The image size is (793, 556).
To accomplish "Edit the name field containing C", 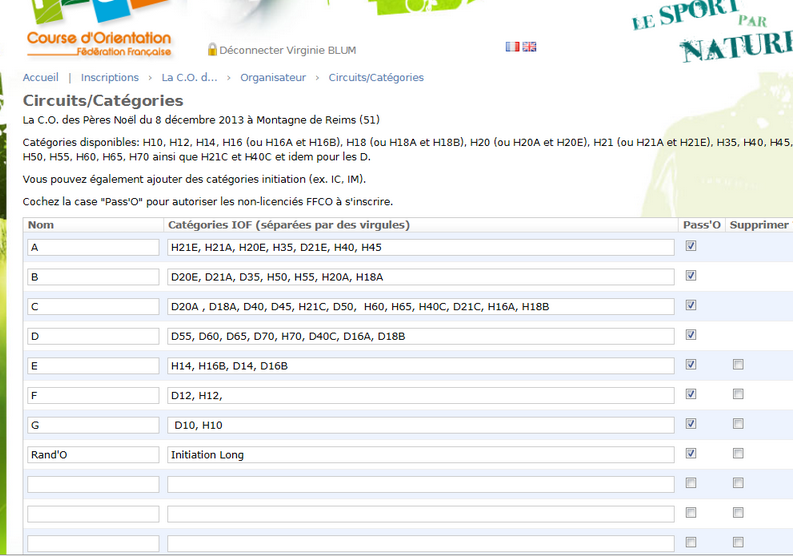I will (x=93, y=307).
